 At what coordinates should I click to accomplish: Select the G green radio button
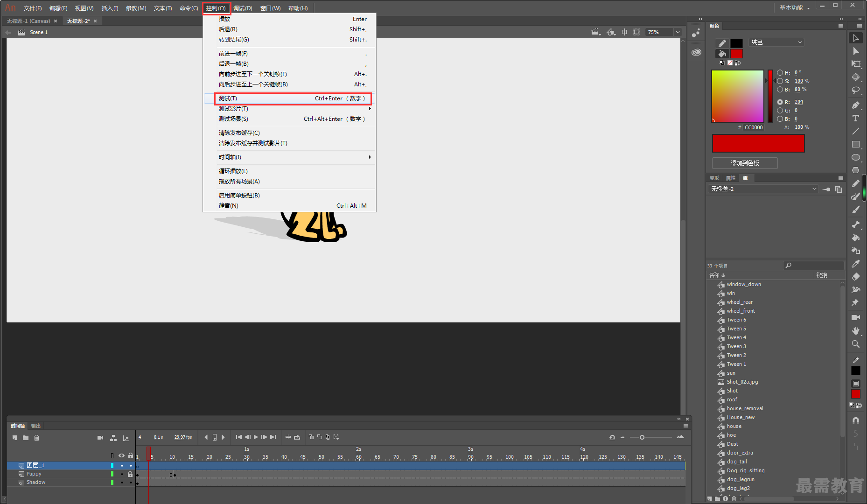[780, 111]
